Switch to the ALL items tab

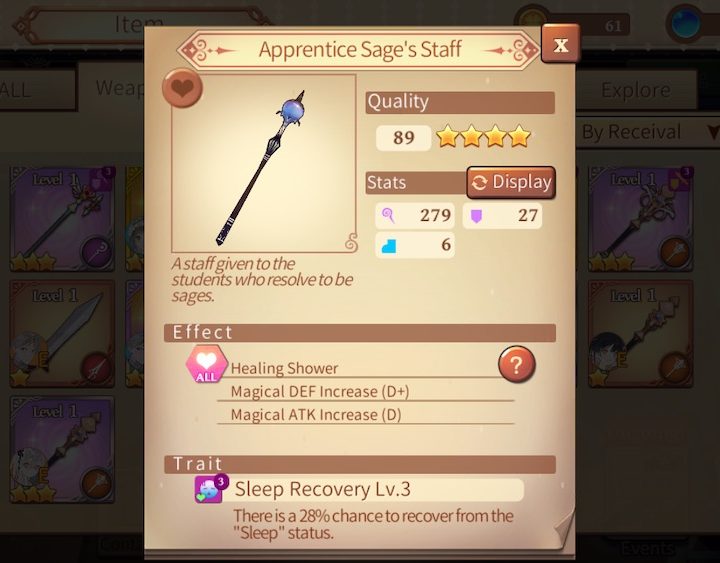[38, 90]
